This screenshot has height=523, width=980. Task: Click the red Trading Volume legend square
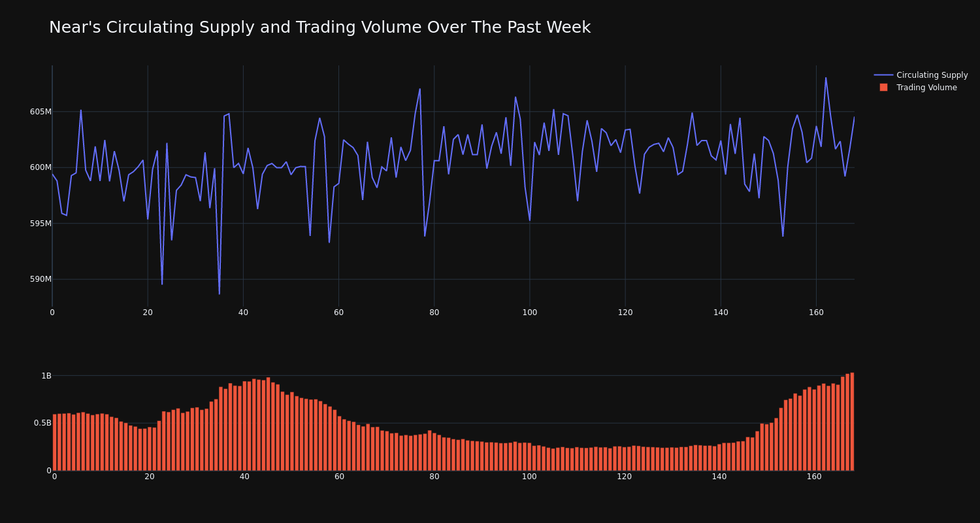pos(883,88)
